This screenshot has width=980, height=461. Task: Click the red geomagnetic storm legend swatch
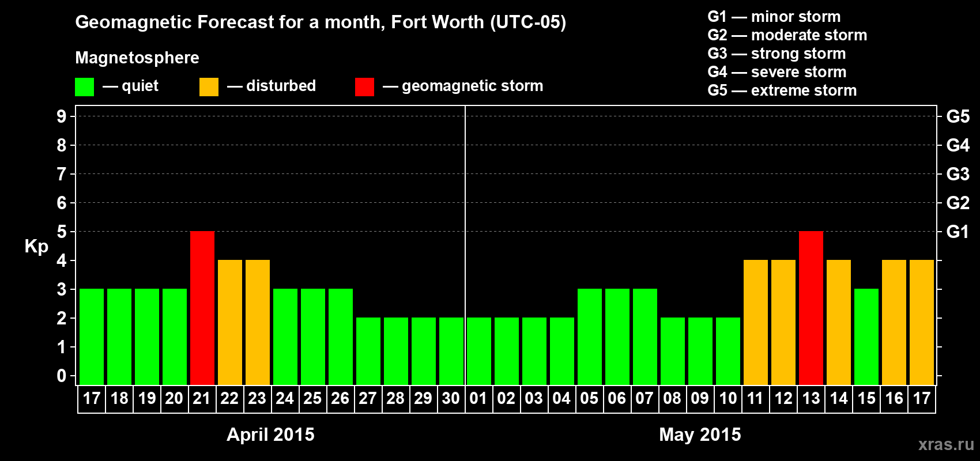(364, 87)
